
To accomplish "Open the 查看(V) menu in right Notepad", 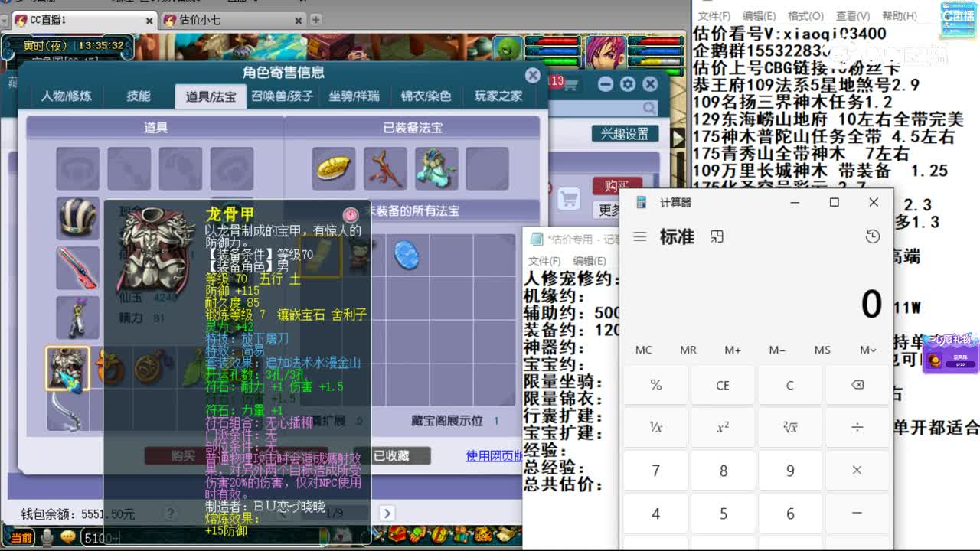I will coord(852,15).
